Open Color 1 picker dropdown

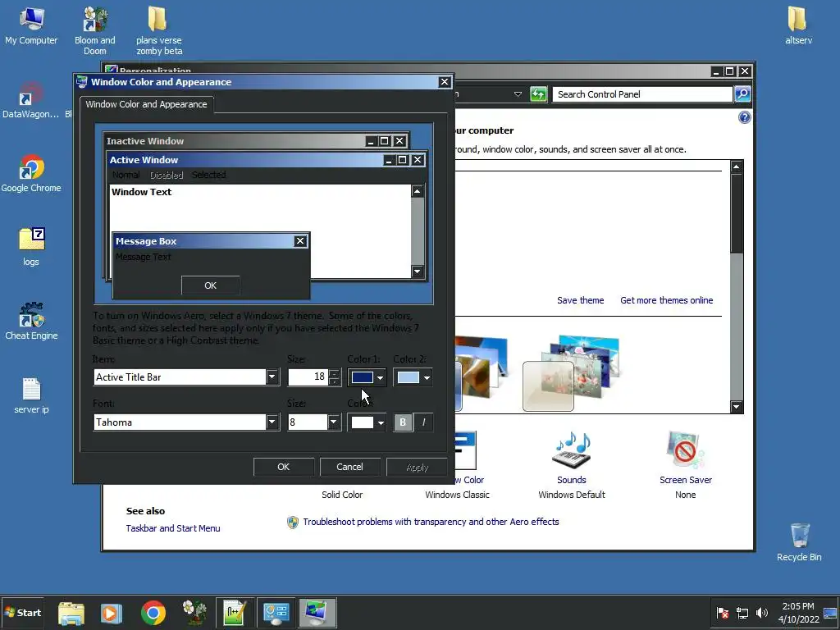click(367, 377)
